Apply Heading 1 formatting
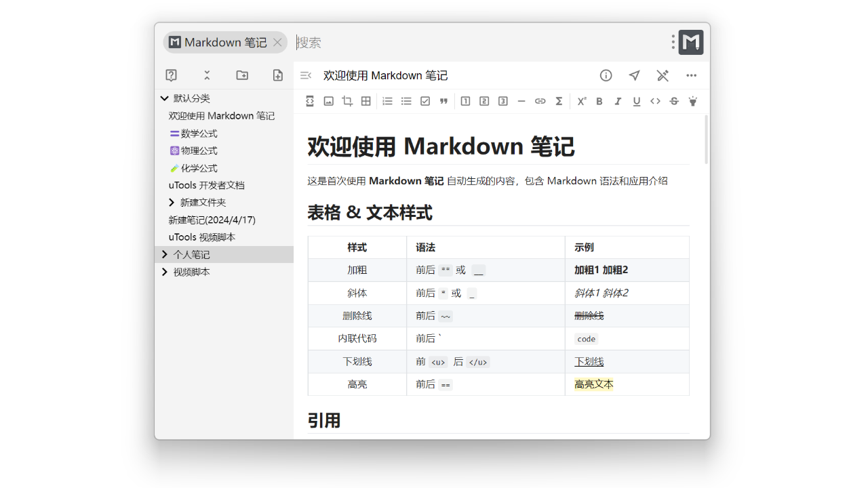Viewport: 868px width, 488px height. (x=465, y=101)
